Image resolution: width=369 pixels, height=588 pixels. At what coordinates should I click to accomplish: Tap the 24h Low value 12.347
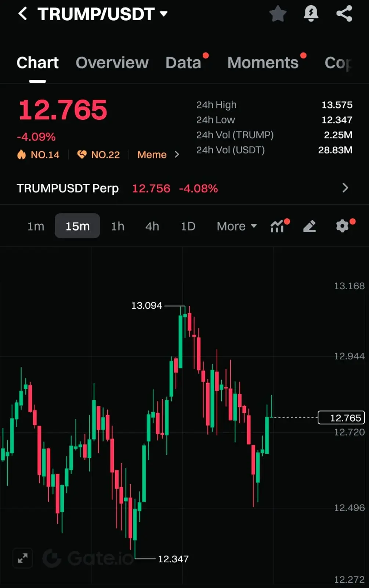click(x=337, y=120)
